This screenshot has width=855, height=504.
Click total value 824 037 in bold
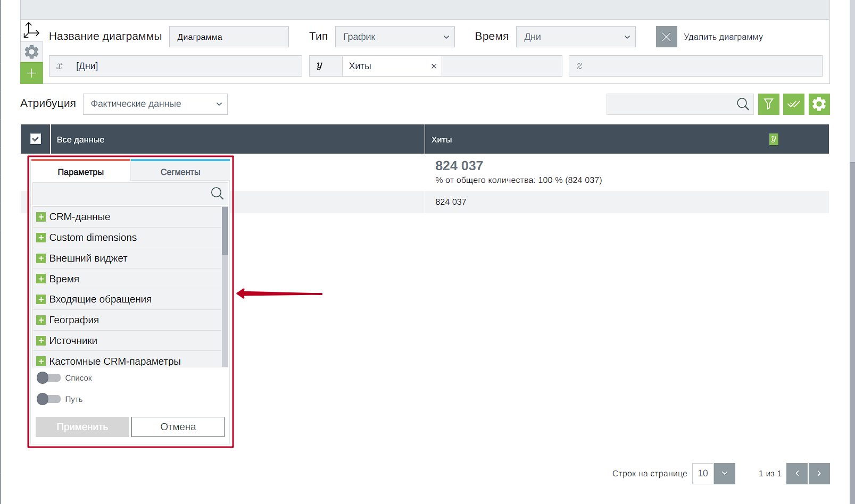[x=459, y=166]
